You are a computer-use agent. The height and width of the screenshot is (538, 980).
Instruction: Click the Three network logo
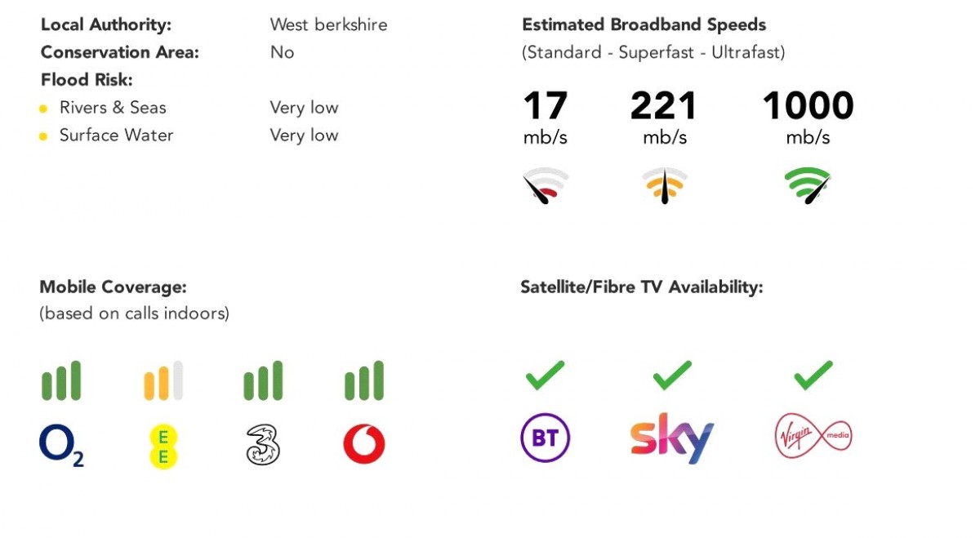[x=263, y=445]
